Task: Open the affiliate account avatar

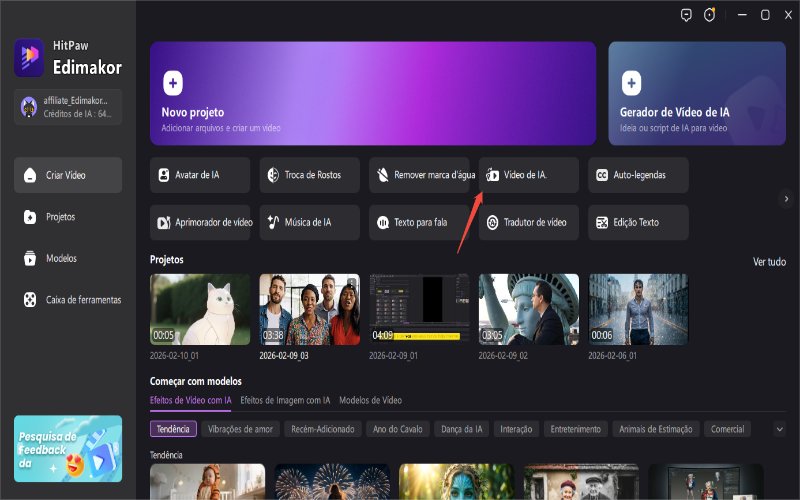Action: coord(29,107)
